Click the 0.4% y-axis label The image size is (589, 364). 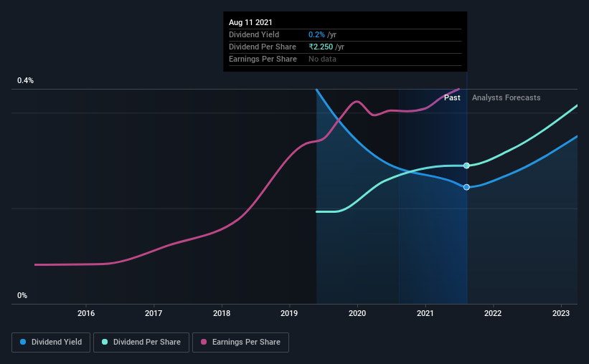point(26,81)
